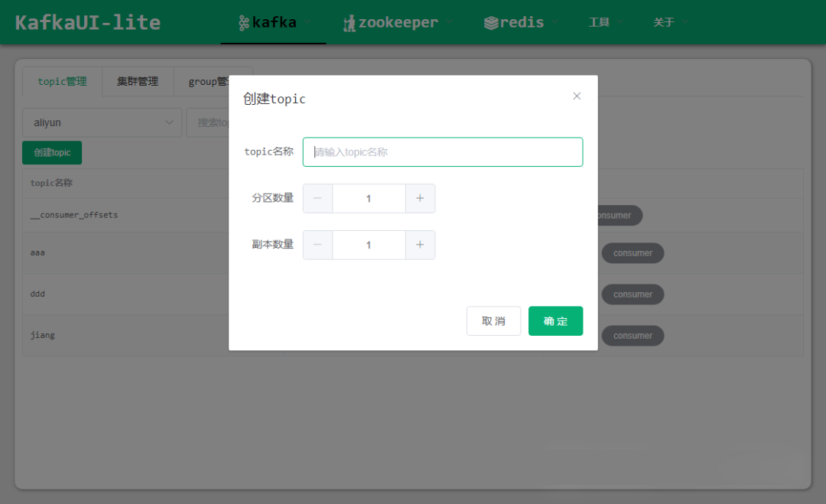Decrease 分区数量 with minus button

click(x=317, y=199)
